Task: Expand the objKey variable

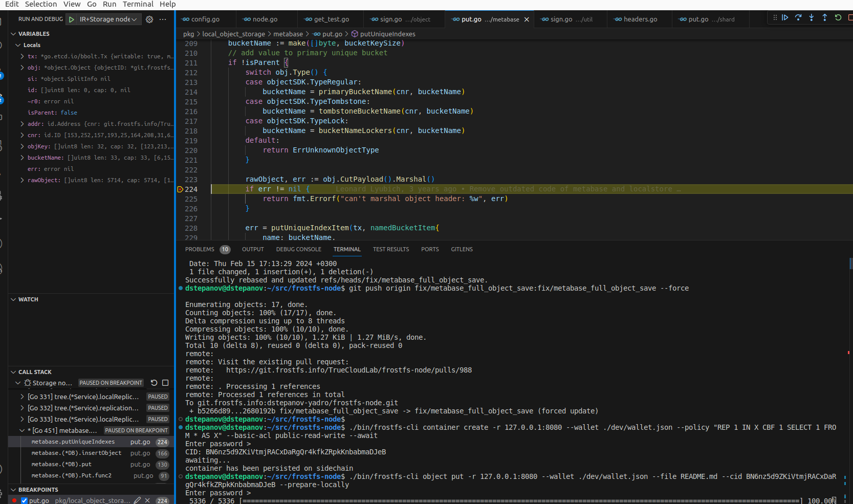Action: click(22, 146)
